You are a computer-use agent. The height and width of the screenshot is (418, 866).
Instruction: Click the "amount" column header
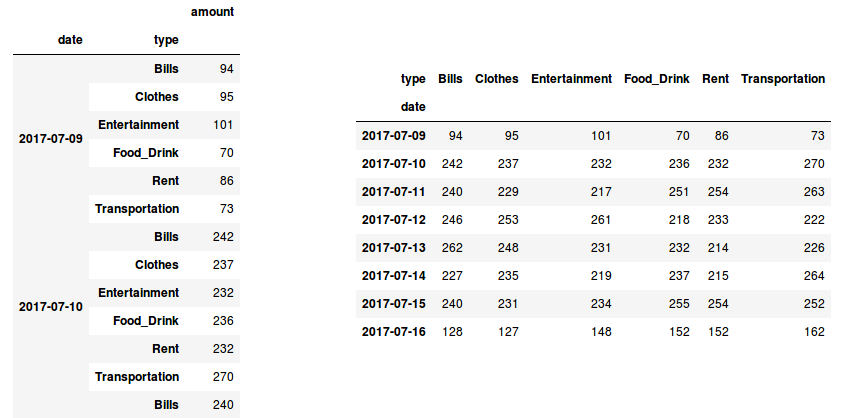[211, 11]
